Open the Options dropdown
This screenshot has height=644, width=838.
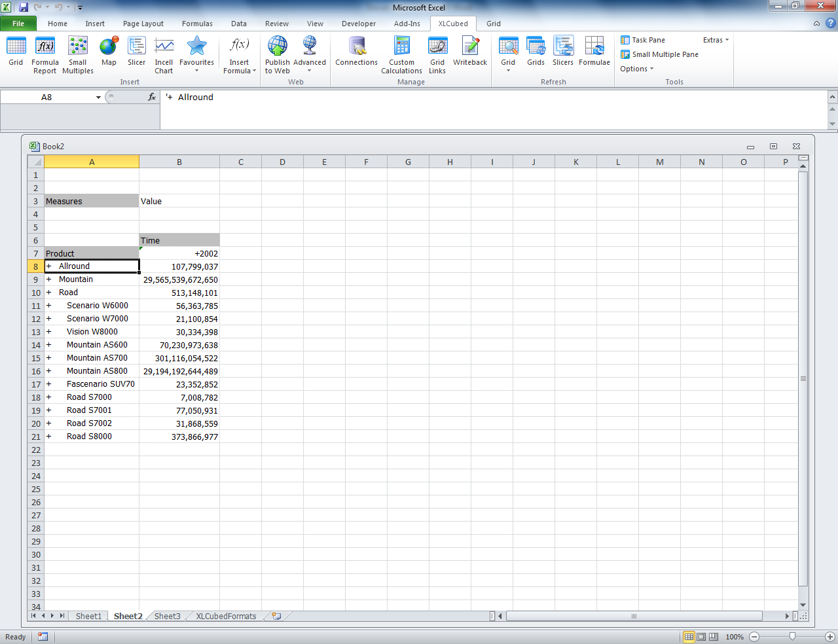click(x=637, y=69)
